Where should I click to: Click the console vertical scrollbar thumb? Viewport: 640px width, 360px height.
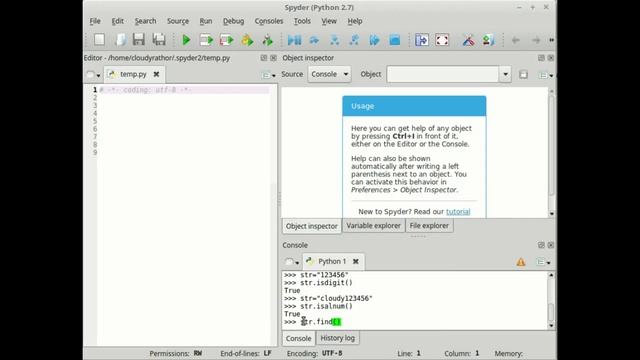(551, 313)
